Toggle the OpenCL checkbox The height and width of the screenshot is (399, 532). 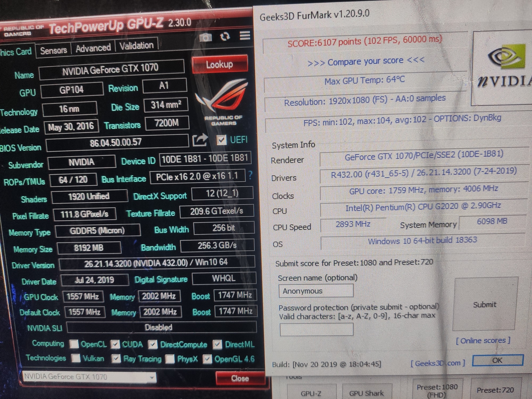pos(74,344)
